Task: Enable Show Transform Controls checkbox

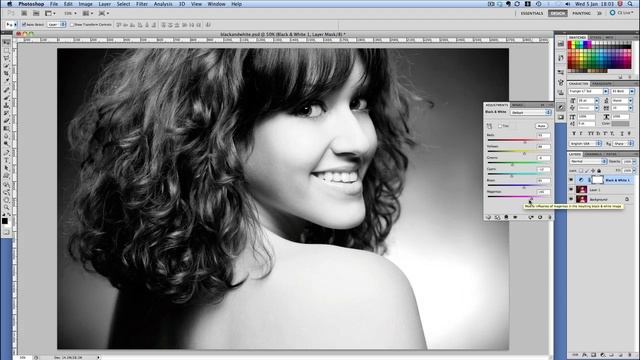Action: (x=72, y=24)
